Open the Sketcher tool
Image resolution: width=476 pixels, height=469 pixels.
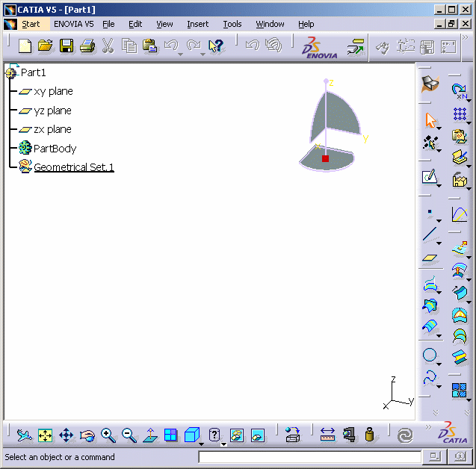tap(429, 176)
